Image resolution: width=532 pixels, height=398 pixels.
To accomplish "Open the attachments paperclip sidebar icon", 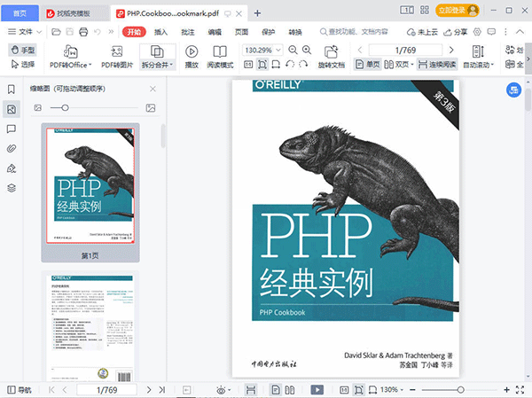I will tap(12, 149).
